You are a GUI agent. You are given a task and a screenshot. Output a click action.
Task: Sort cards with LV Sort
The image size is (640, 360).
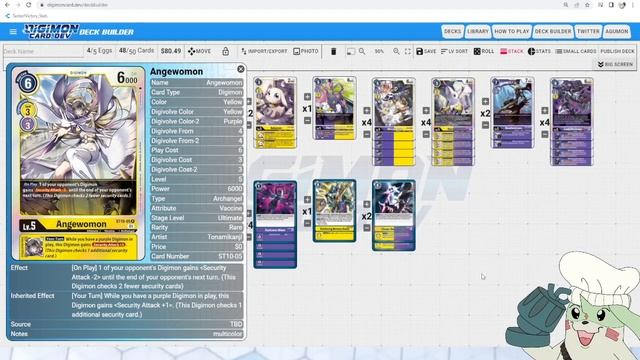(454, 51)
